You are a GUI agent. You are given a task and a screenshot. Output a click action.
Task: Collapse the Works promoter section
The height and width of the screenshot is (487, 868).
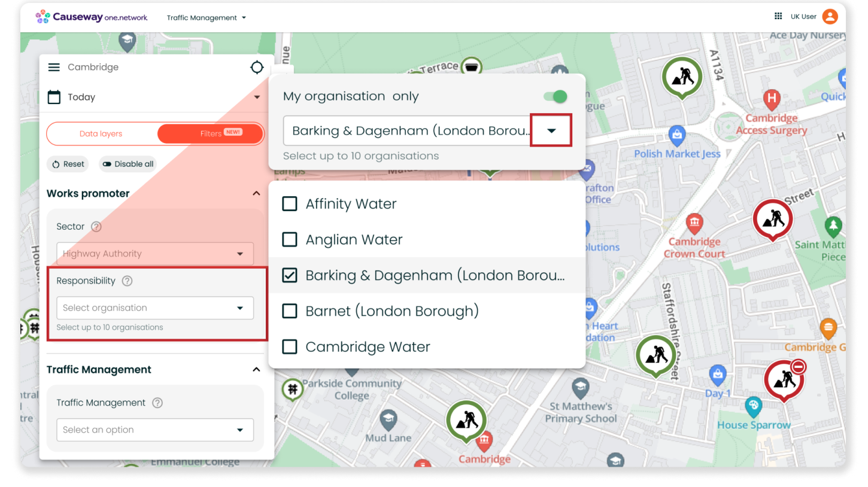256,193
